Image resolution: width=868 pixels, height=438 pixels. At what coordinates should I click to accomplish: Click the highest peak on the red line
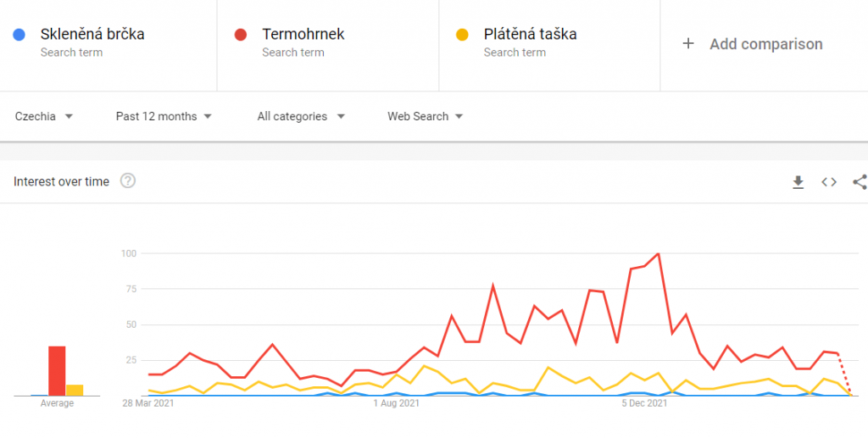(x=658, y=253)
